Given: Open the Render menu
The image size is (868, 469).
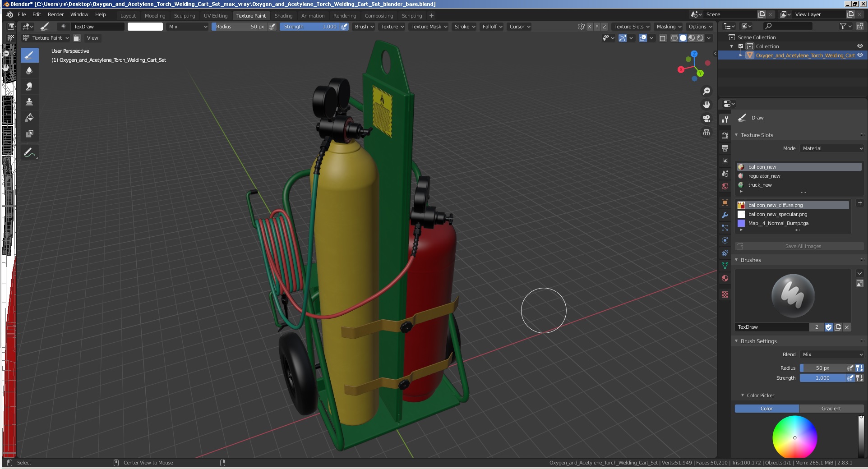Looking at the screenshot, I should 56,14.
